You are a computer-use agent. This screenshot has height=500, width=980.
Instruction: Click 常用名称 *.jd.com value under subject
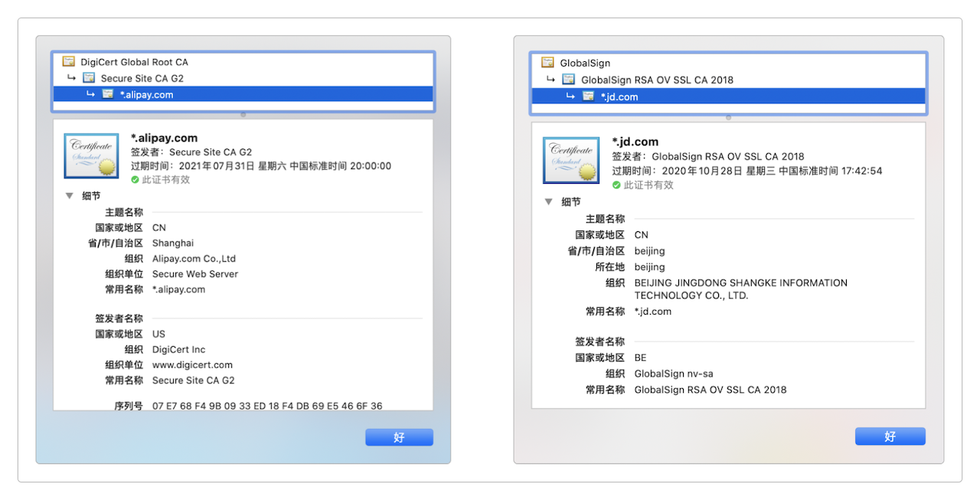pyautogui.click(x=653, y=312)
